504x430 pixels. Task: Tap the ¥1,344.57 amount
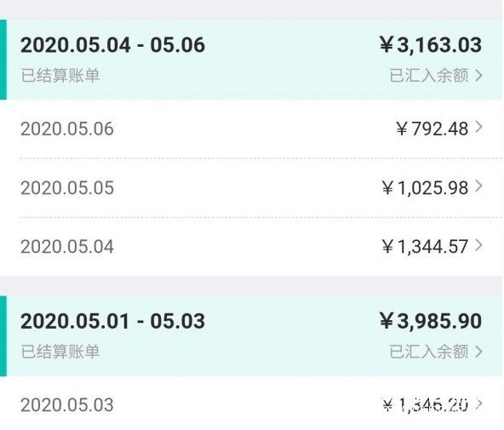[425, 246]
